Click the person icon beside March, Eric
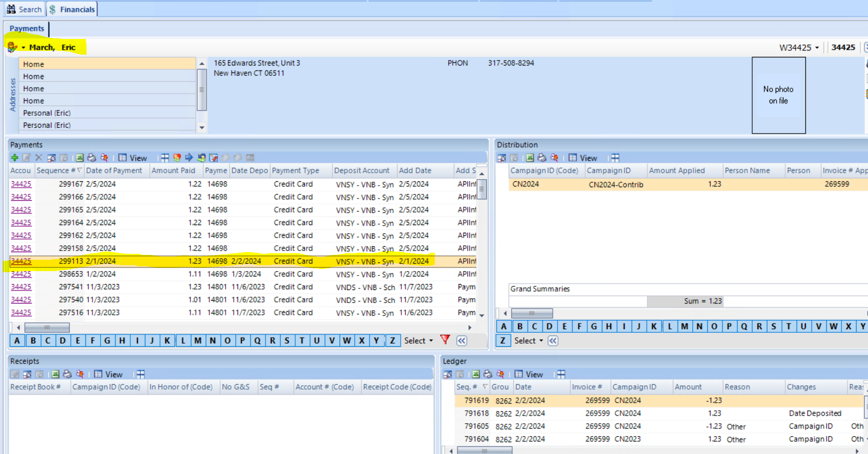 [x=12, y=47]
